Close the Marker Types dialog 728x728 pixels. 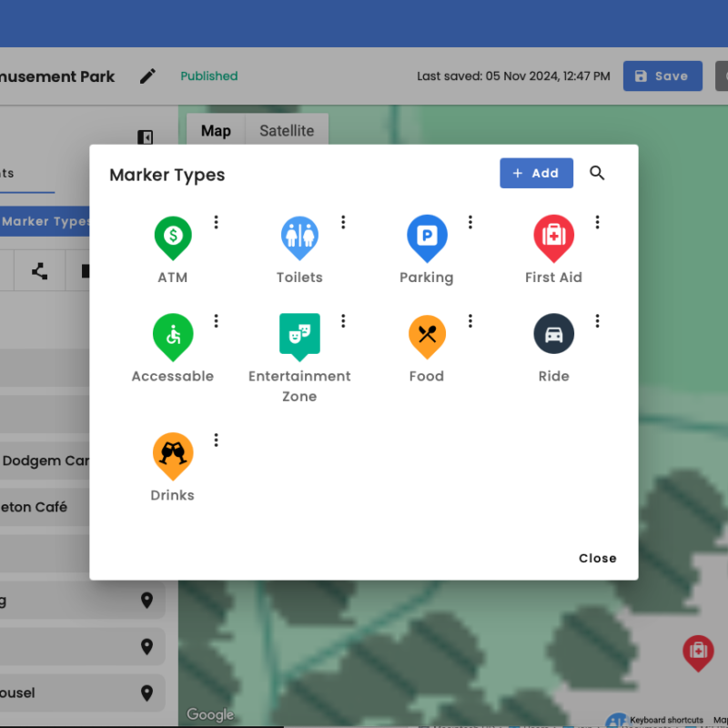click(597, 558)
